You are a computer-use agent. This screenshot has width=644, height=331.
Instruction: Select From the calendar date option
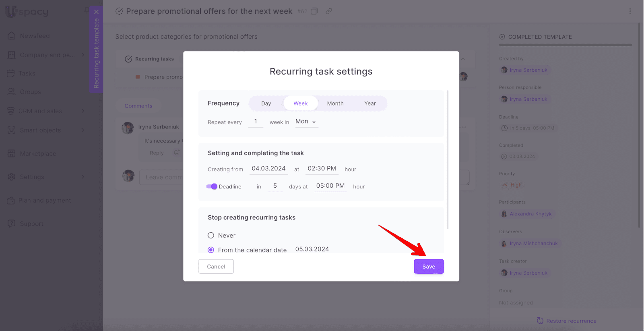pos(211,250)
